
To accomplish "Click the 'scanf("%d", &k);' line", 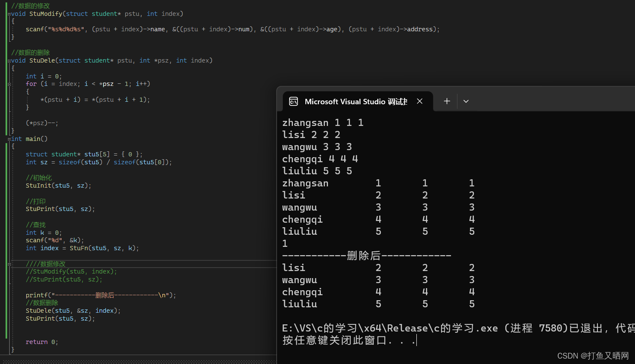I will click(x=55, y=240).
